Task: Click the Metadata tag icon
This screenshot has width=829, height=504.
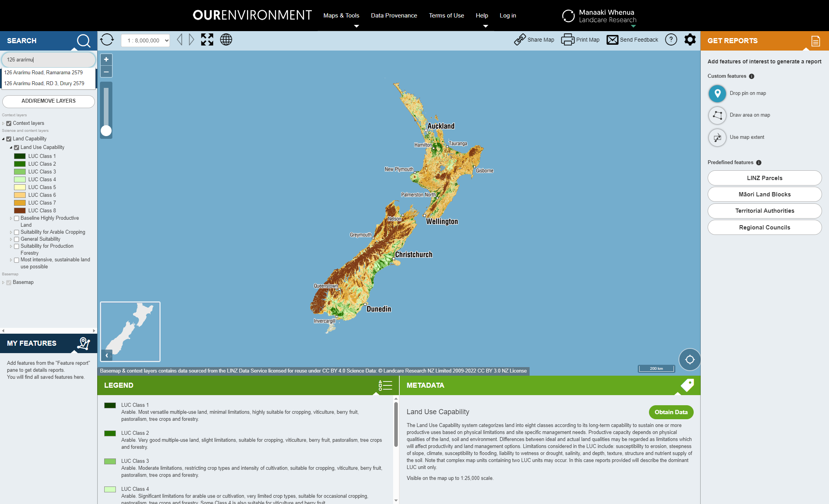Action: click(687, 385)
